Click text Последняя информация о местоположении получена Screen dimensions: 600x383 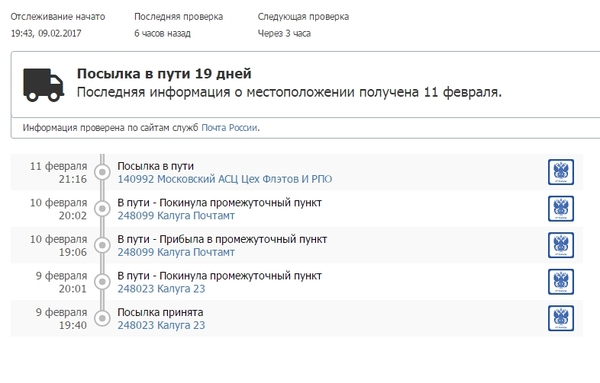tap(248, 92)
